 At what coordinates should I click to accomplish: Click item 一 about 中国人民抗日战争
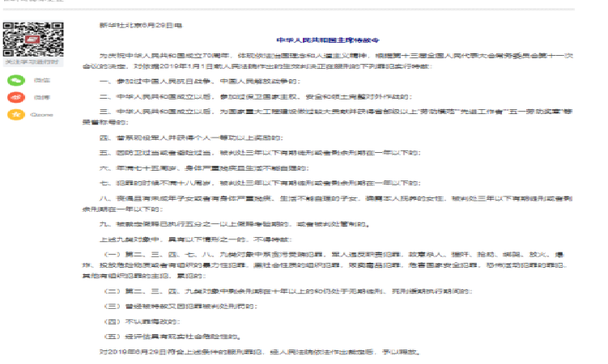pos(200,82)
